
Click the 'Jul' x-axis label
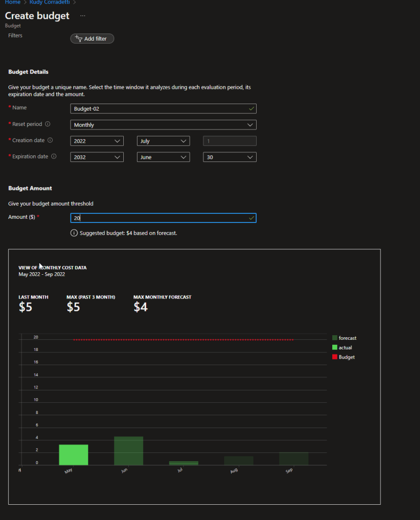pos(180,470)
